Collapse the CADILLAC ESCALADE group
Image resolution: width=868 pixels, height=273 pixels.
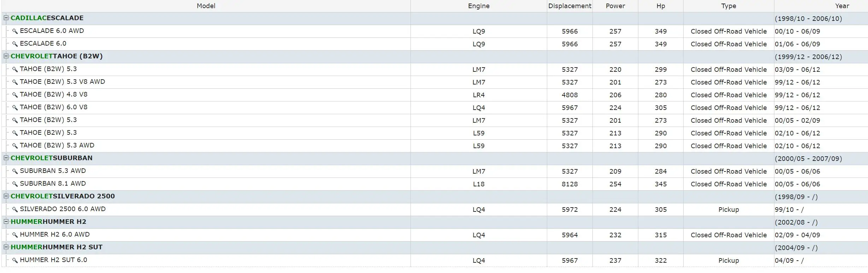6,18
